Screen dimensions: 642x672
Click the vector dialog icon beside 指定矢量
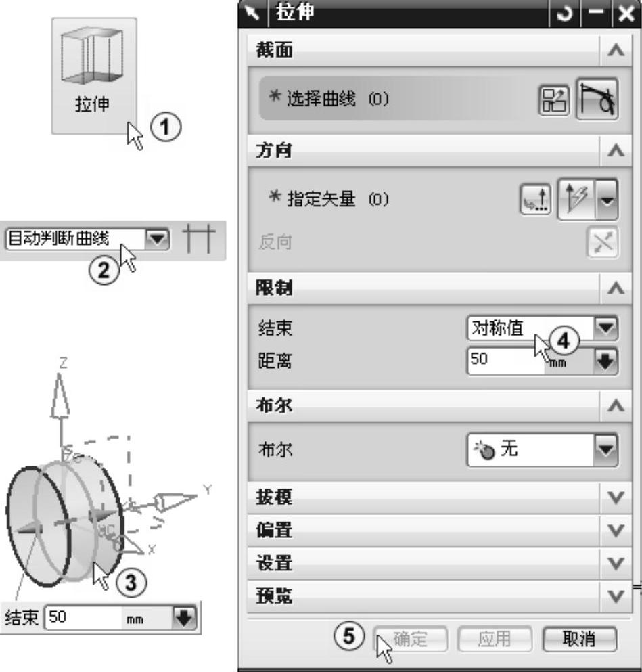click(535, 199)
